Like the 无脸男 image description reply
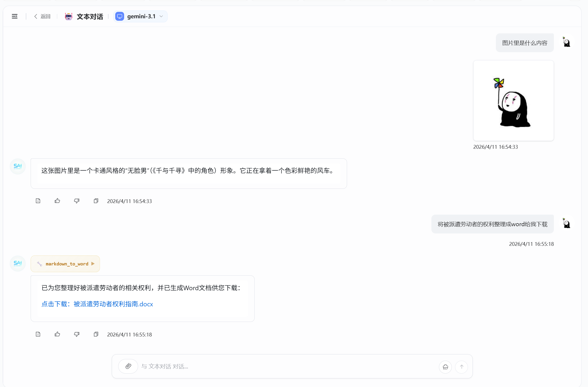 click(57, 201)
